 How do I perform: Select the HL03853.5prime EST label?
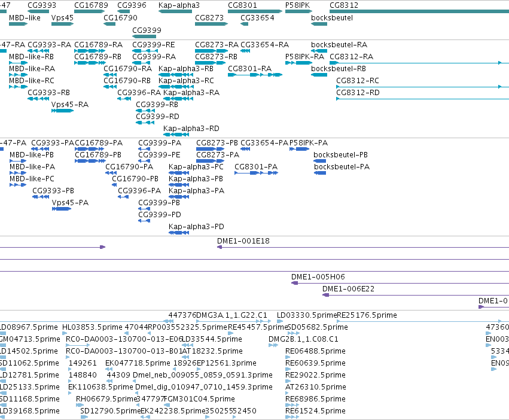(x=93, y=327)
